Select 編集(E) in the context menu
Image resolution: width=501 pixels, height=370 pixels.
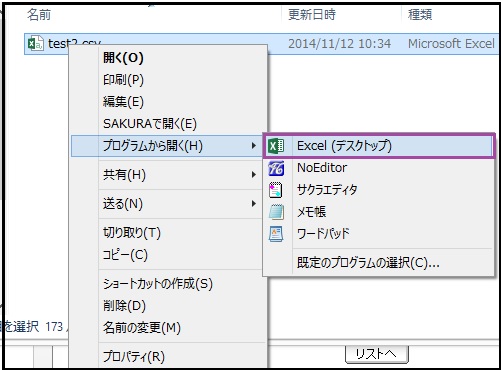167,102
